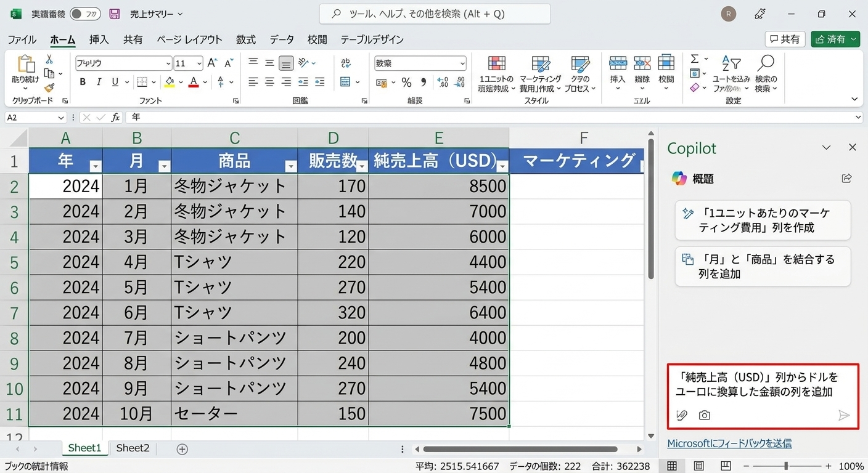Click the Increase Font Size icon
Viewport: 868px width, 473px height.
point(212,63)
